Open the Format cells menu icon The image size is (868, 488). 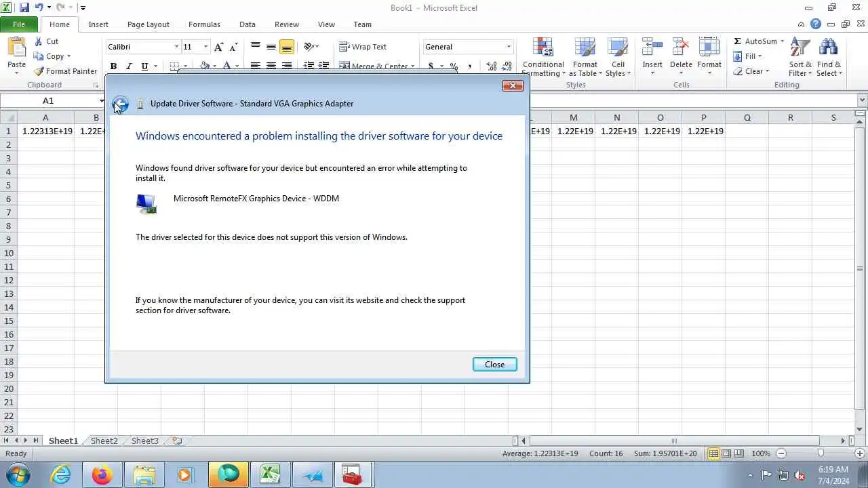click(709, 47)
